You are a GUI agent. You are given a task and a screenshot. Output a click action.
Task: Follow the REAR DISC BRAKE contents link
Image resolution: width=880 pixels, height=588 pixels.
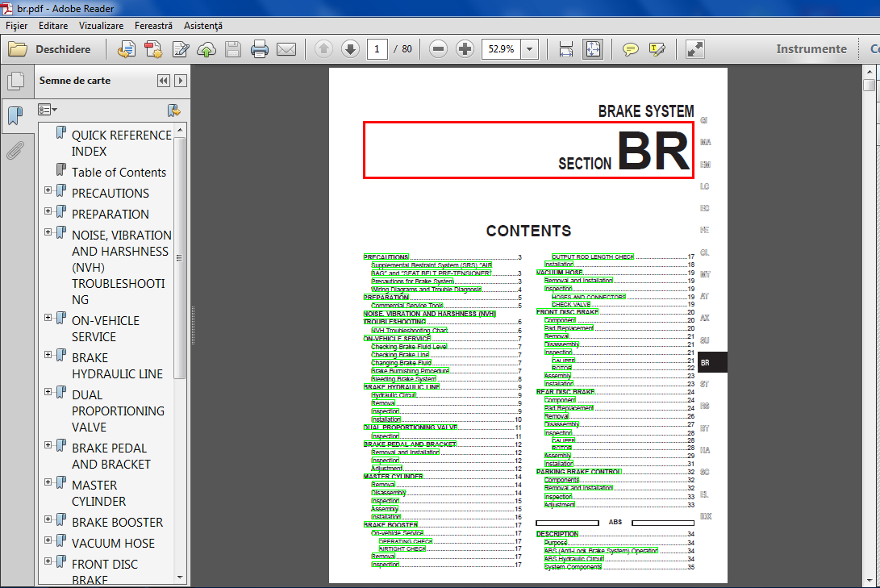coord(565,392)
